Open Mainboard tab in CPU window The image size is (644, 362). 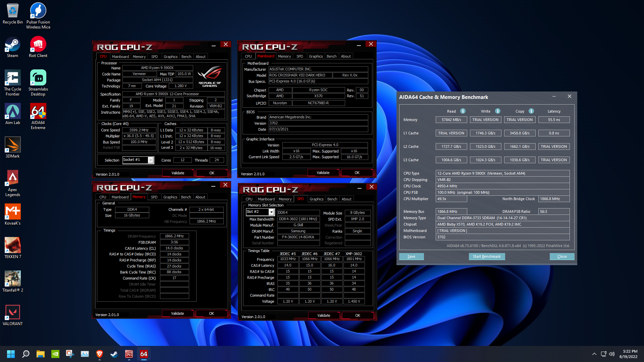click(x=120, y=57)
